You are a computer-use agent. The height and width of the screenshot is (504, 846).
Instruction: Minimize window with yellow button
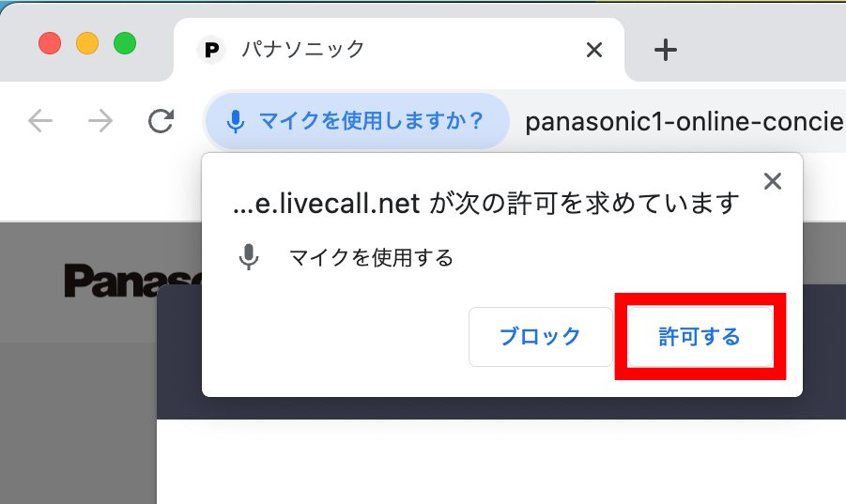[87, 43]
